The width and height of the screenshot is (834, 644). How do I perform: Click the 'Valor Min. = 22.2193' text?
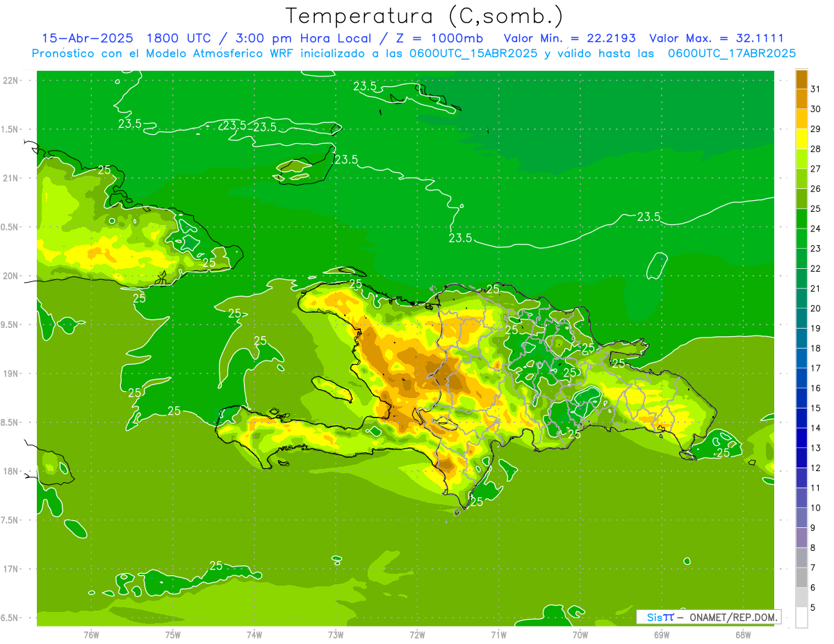click(x=569, y=38)
